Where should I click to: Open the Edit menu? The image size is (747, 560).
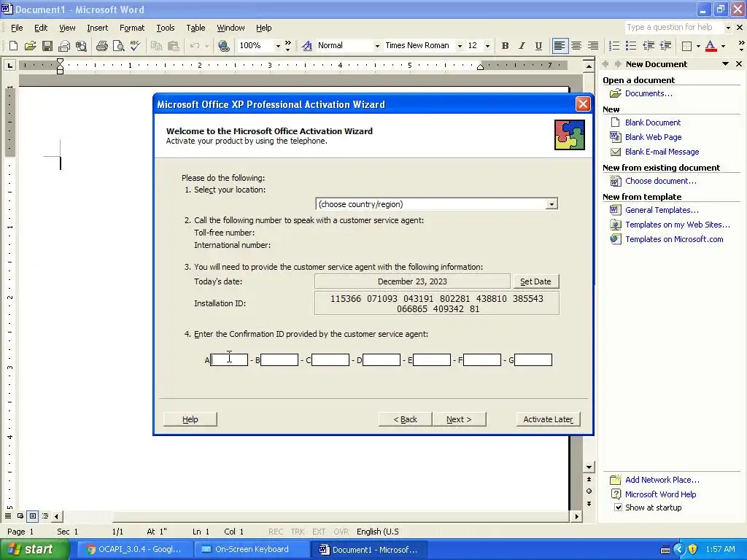41,28
